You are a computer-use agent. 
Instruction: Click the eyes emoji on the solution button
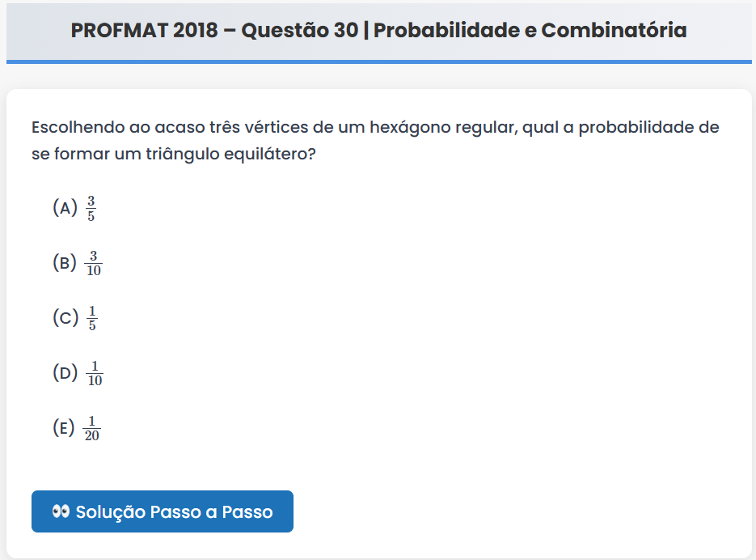tap(61, 511)
